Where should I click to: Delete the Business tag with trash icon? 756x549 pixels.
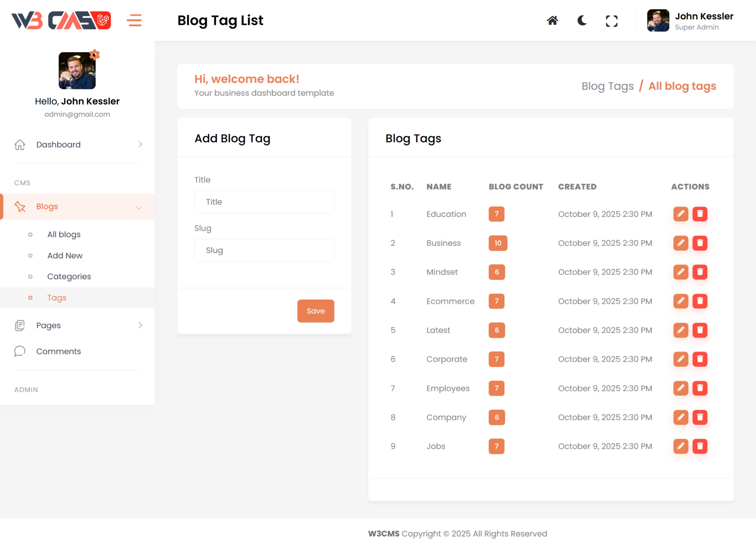700,243
